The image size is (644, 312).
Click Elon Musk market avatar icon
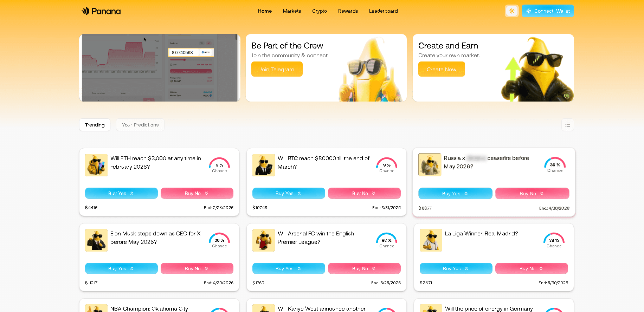tap(96, 240)
